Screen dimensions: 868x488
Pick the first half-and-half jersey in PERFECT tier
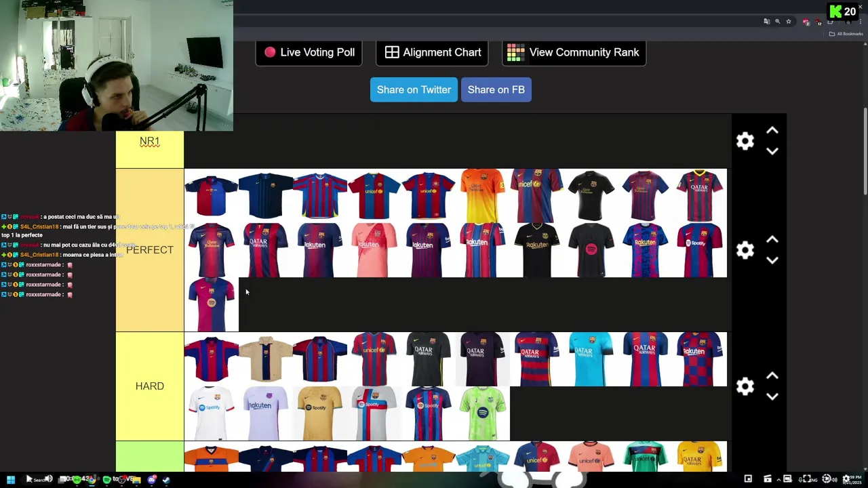pos(212,196)
